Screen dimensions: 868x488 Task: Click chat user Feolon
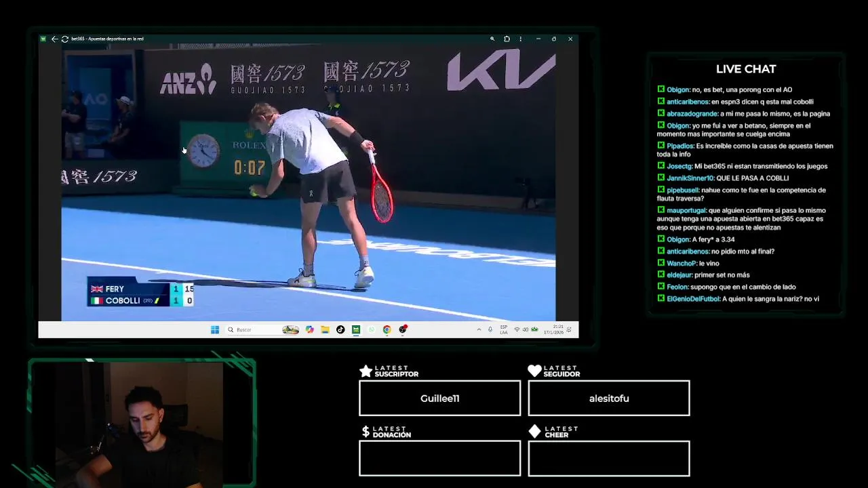pos(677,287)
